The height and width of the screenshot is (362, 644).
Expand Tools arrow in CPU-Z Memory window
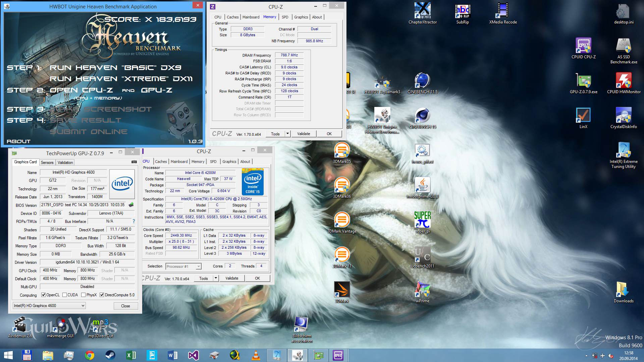[x=287, y=134]
